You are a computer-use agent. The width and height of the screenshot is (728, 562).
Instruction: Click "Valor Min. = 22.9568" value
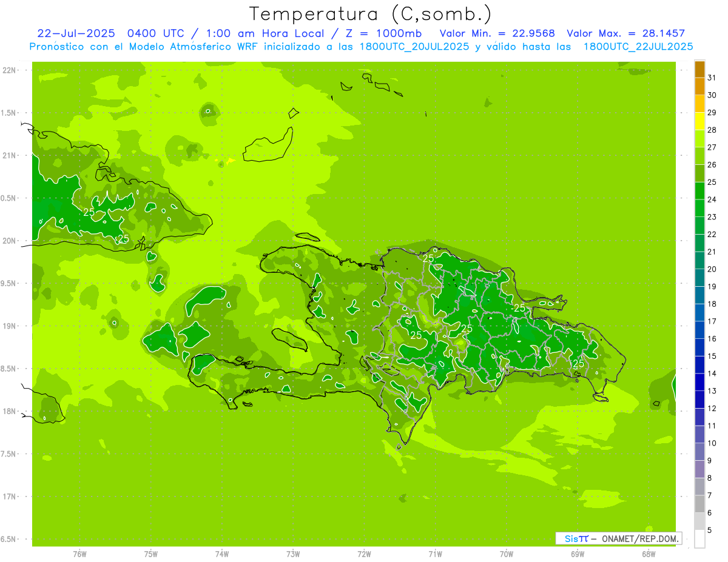(497, 33)
